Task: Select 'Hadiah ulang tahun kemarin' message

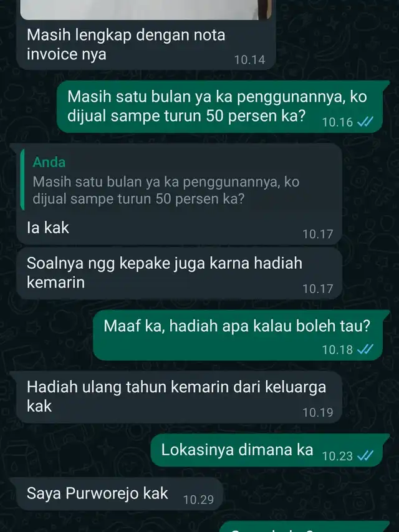Action: coord(179,397)
